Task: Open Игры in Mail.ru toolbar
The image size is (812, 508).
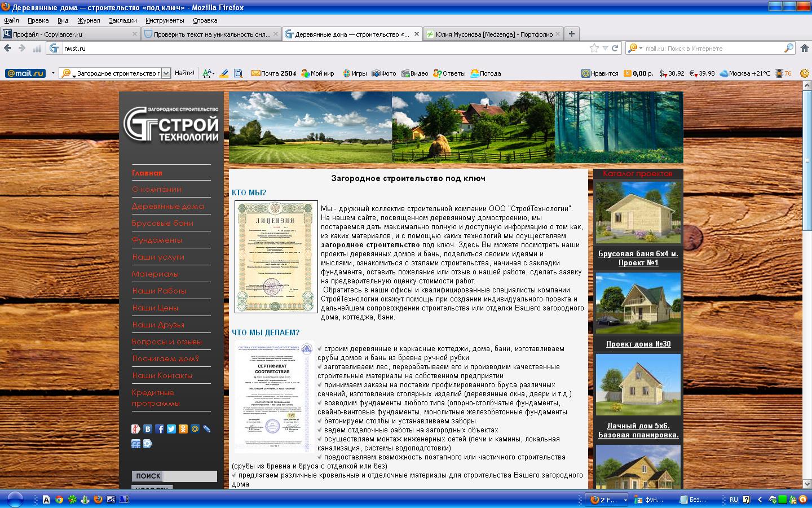Action: click(355, 73)
